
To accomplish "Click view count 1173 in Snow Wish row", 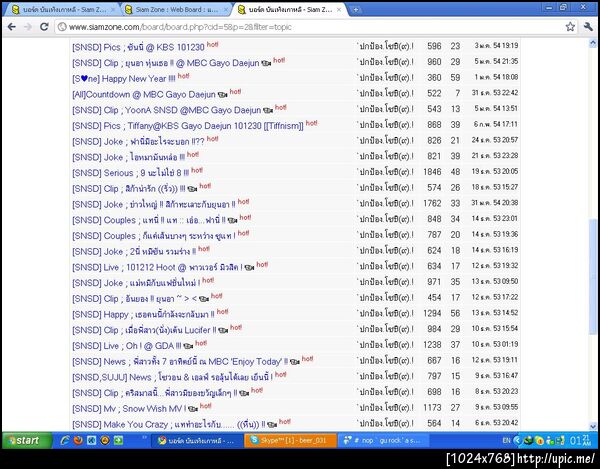I will tap(432, 408).
